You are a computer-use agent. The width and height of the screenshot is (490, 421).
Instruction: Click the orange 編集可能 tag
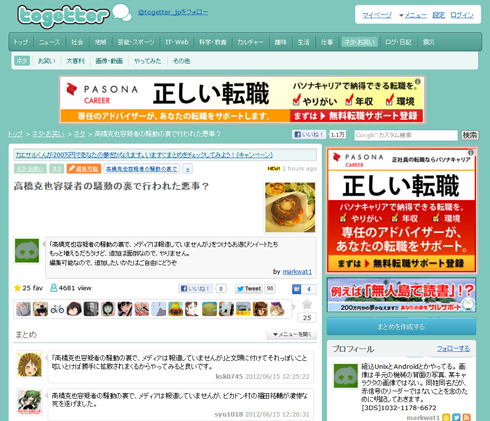click(84, 169)
